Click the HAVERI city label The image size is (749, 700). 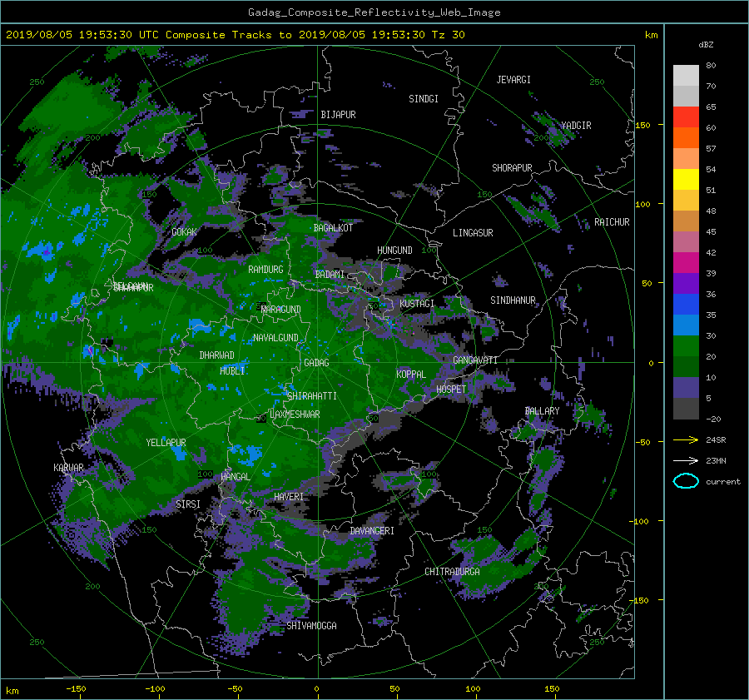pos(289,498)
